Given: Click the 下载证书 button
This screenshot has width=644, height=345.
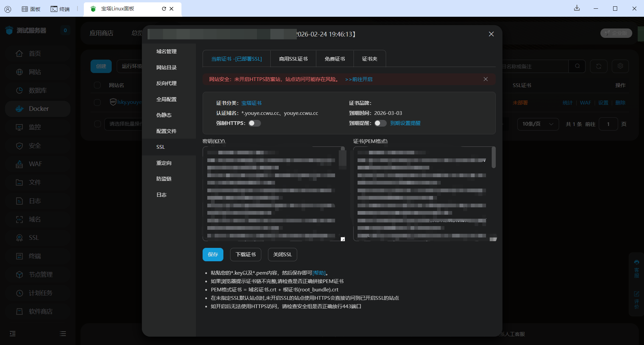Looking at the screenshot, I should pyautogui.click(x=246, y=255).
